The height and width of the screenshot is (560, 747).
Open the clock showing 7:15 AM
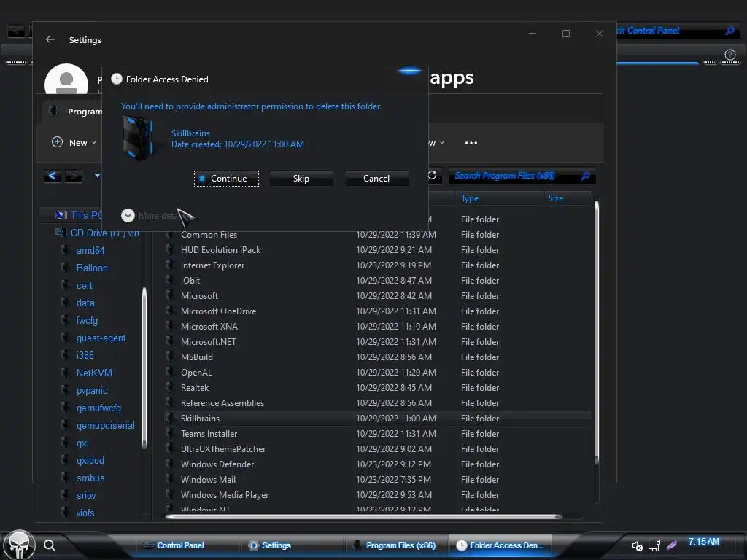[x=704, y=542]
